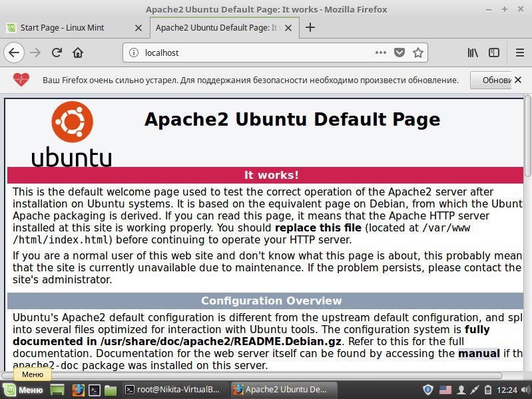Open the Library bookshelf icon
The height and width of the screenshot is (399, 532).
point(473,53)
